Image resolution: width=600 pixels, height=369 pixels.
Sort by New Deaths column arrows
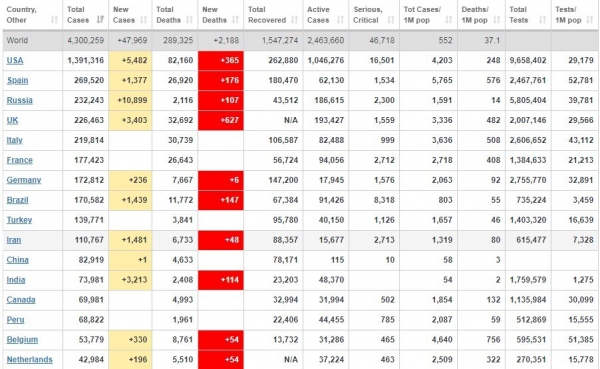(x=235, y=20)
